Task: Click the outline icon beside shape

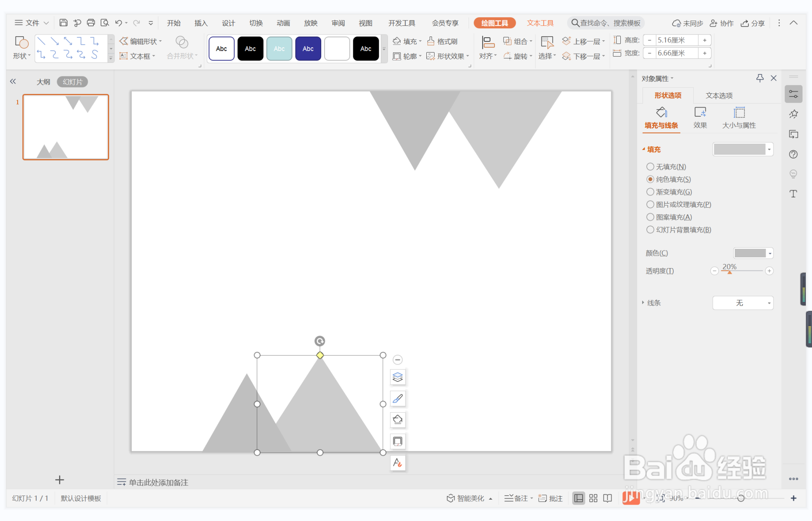Action: pos(398,441)
